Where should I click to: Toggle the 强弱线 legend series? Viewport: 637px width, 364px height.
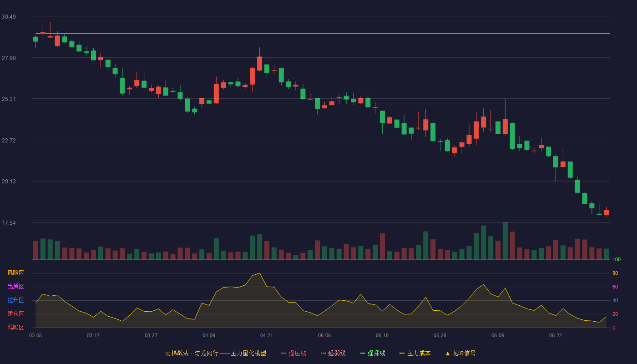[333, 353]
